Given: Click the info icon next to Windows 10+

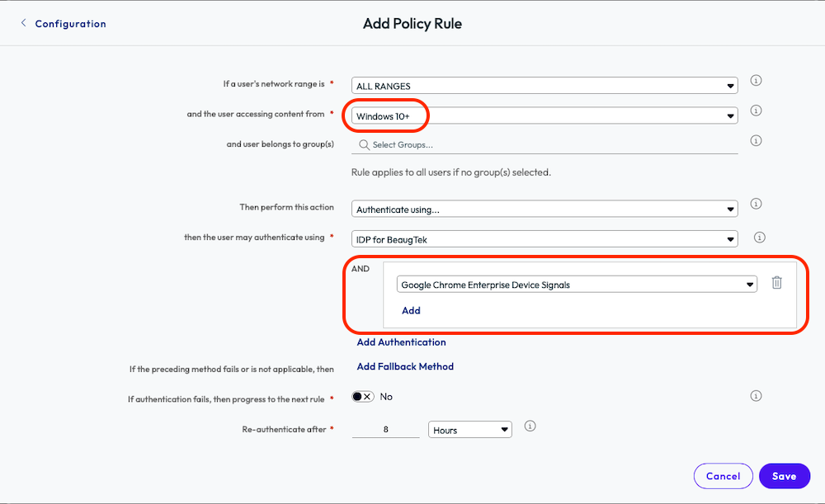Looking at the screenshot, I should click(x=755, y=111).
